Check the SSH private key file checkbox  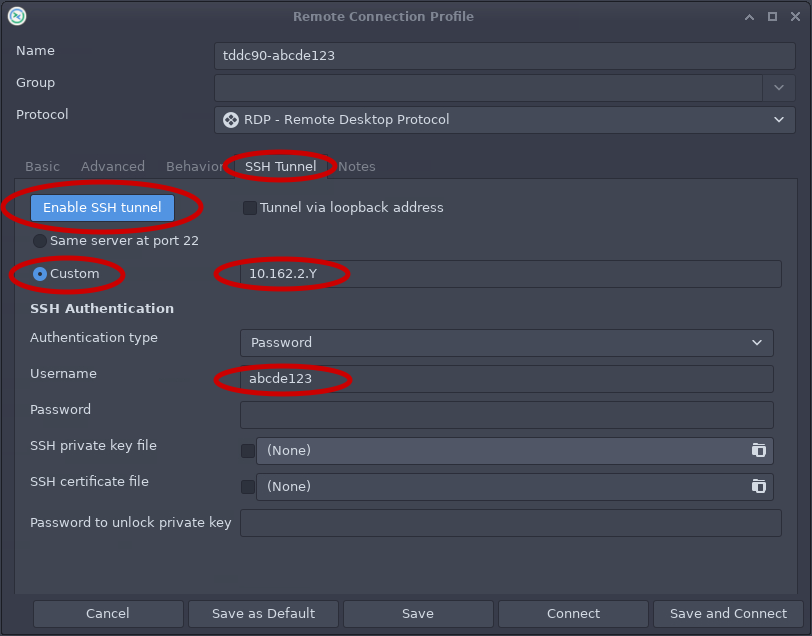pos(248,451)
